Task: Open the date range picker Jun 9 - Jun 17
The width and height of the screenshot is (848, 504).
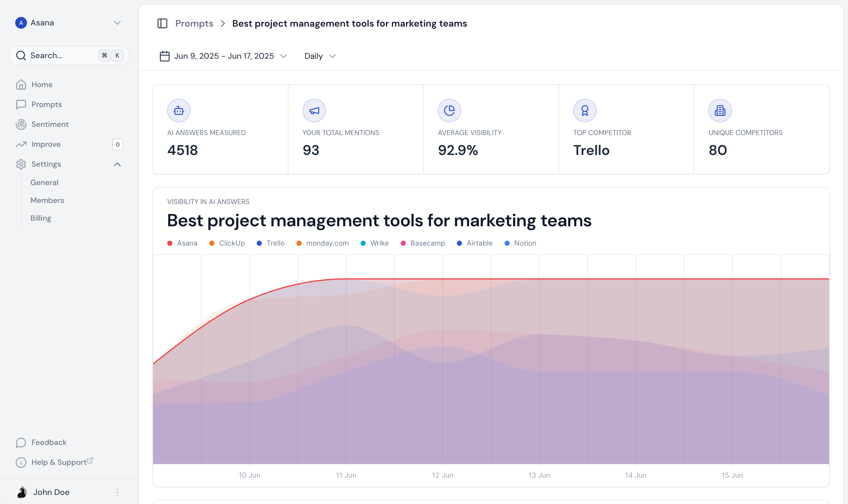Action: pyautogui.click(x=224, y=56)
